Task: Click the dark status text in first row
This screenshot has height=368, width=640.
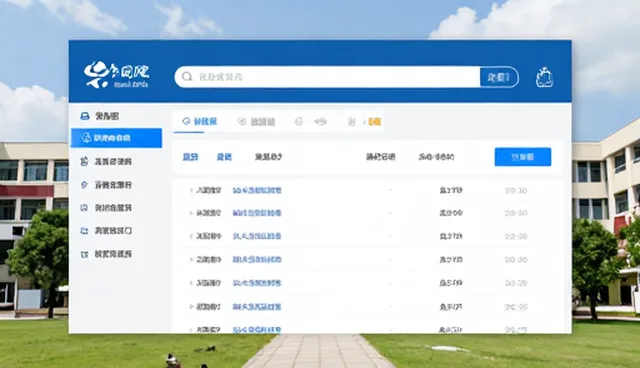Action: click(451, 190)
